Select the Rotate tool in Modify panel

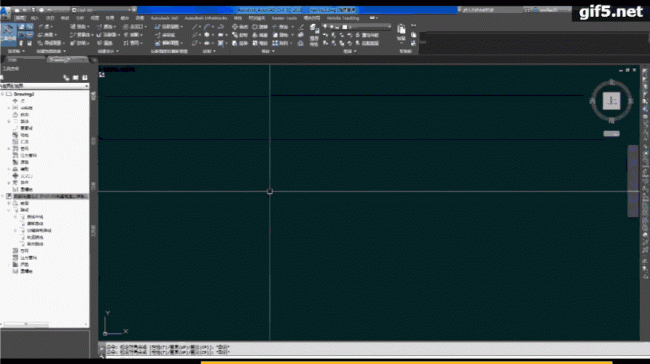click(260, 27)
